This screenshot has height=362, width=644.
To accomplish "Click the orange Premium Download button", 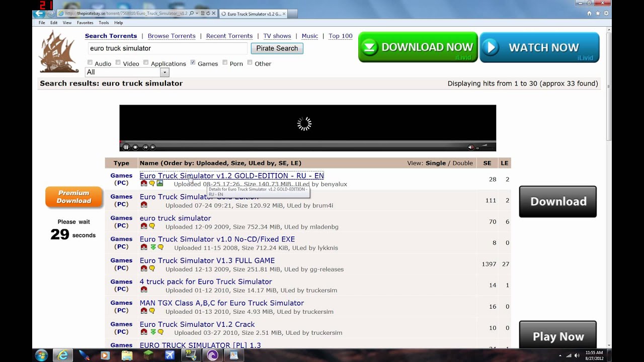I will coord(73,197).
